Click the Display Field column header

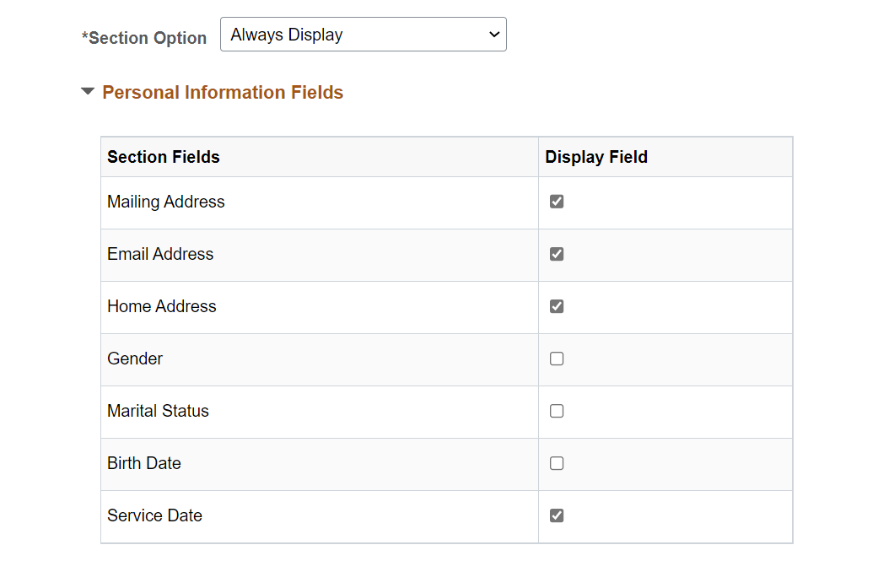click(596, 157)
